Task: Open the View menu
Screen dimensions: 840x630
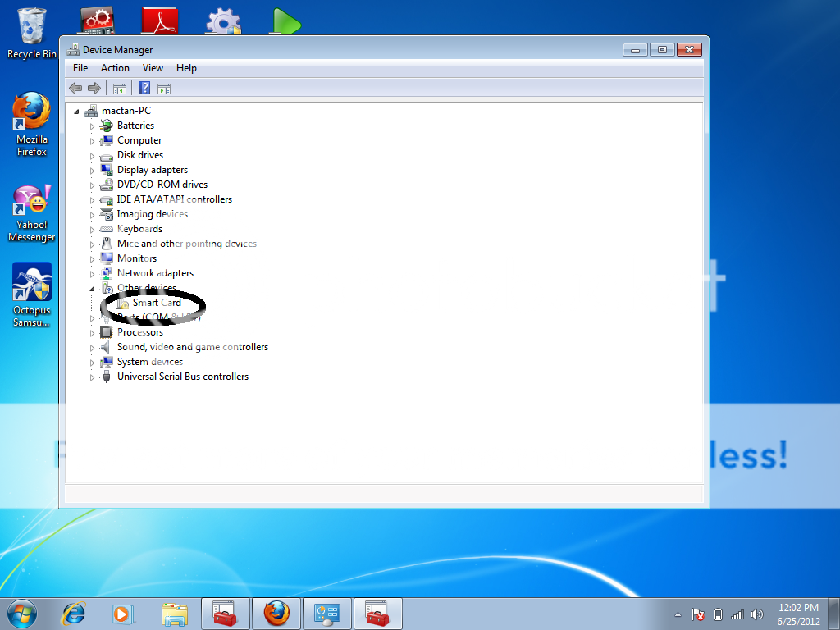Action: (153, 68)
